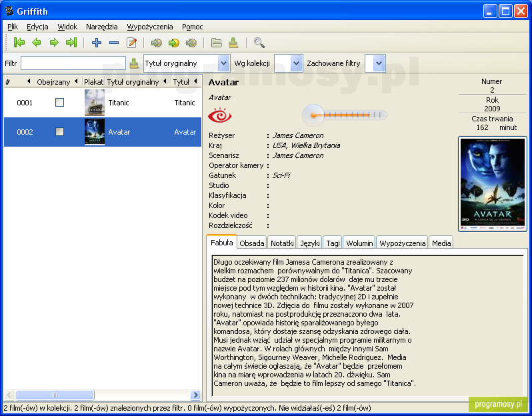Viewport: 532px width, 416px height.
Task: Clear filter with brush icon next to Filtr
Action: click(134, 63)
